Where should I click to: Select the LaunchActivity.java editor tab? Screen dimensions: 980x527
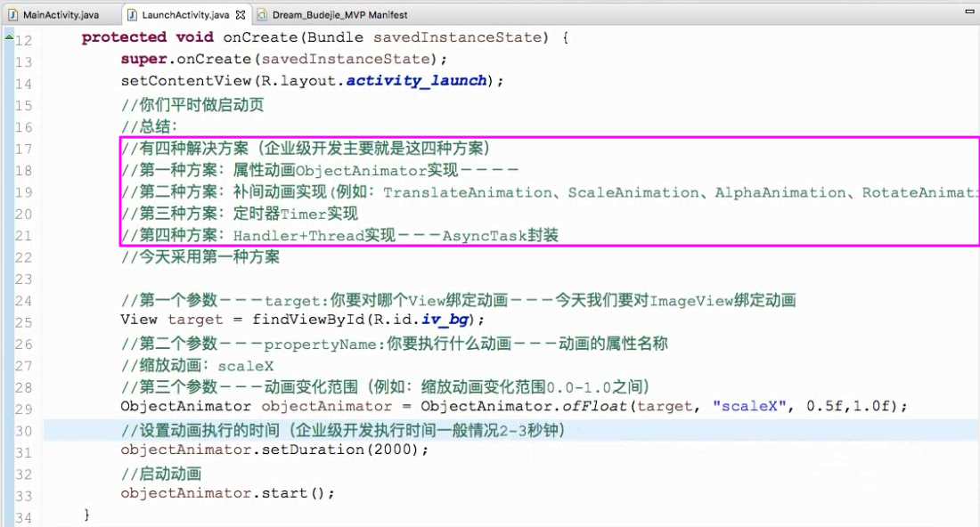tap(185, 14)
